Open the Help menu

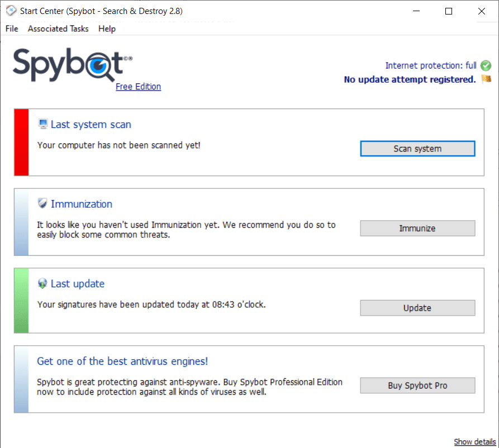point(107,28)
